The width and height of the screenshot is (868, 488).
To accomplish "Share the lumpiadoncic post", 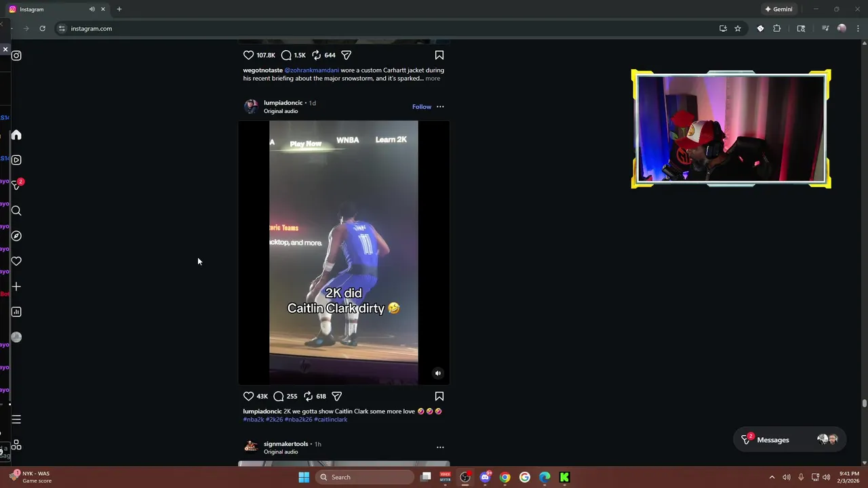I will coord(337,396).
